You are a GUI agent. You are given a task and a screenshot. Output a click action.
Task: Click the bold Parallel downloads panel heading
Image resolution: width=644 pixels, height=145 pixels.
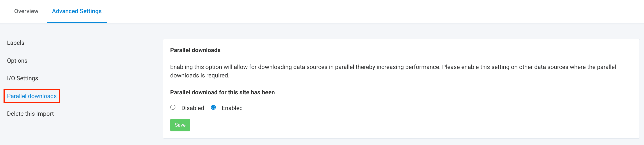[195, 50]
